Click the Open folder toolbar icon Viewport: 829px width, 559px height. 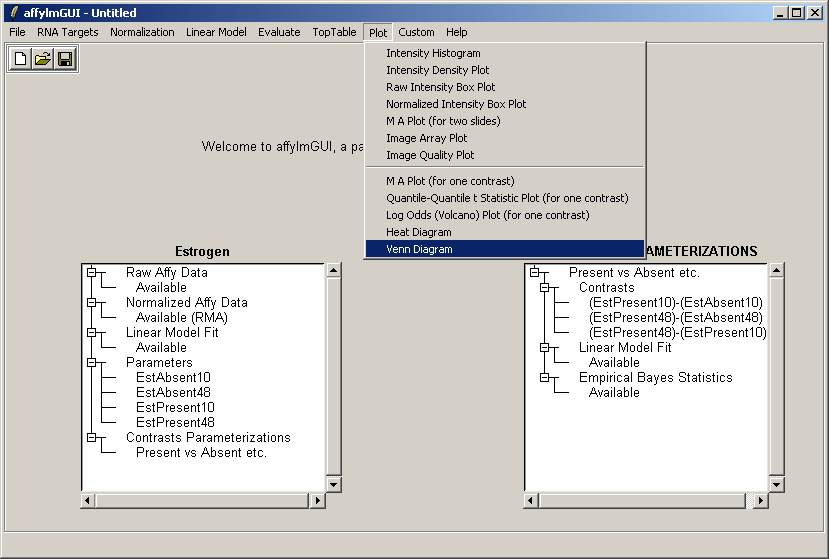tap(43, 60)
